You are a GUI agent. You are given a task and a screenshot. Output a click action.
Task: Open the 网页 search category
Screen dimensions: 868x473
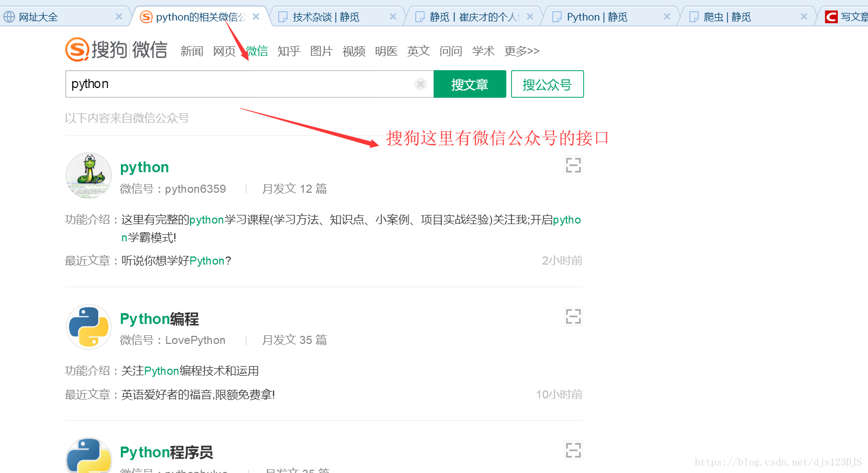[x=224, y=51]
